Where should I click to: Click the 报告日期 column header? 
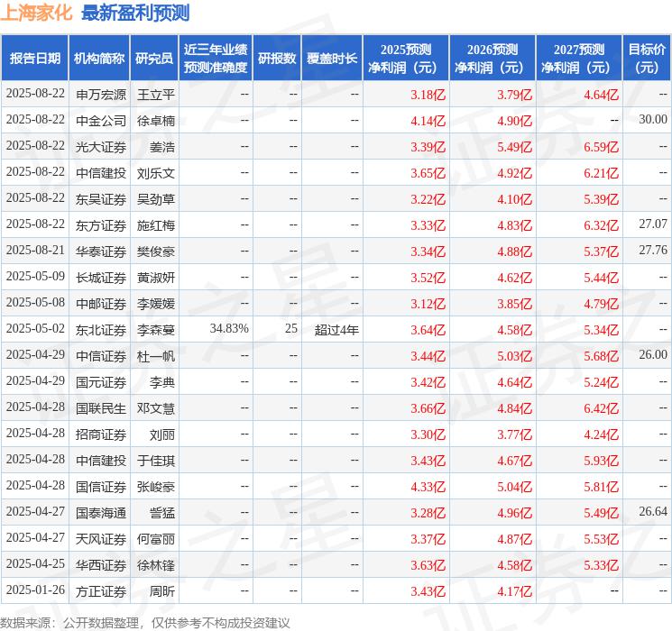34,59
